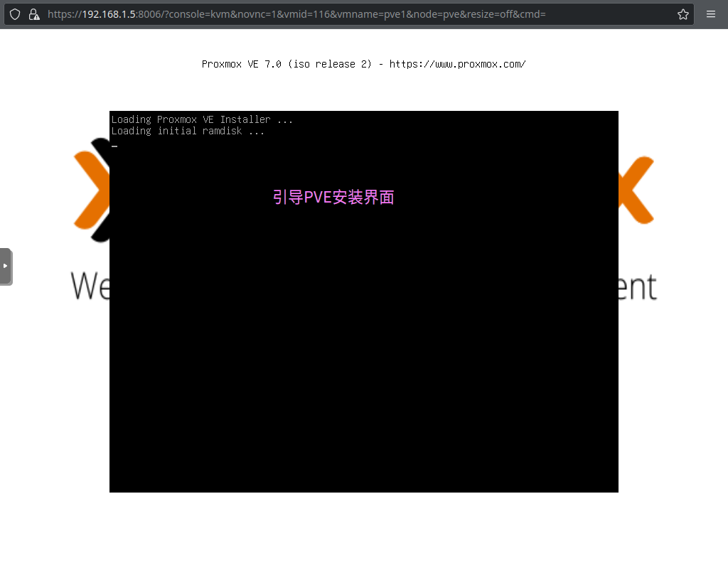The width and height of the screenshot is (728, 575).
Task: Click the orange Proxmox logo on left
Action: [x=89, y=192]
